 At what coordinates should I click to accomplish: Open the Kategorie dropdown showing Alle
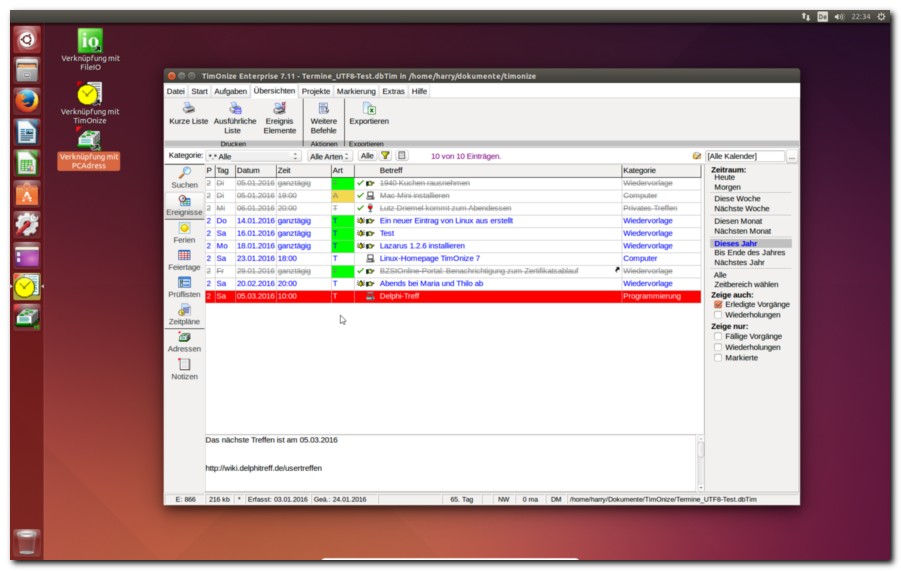(253, 156)
